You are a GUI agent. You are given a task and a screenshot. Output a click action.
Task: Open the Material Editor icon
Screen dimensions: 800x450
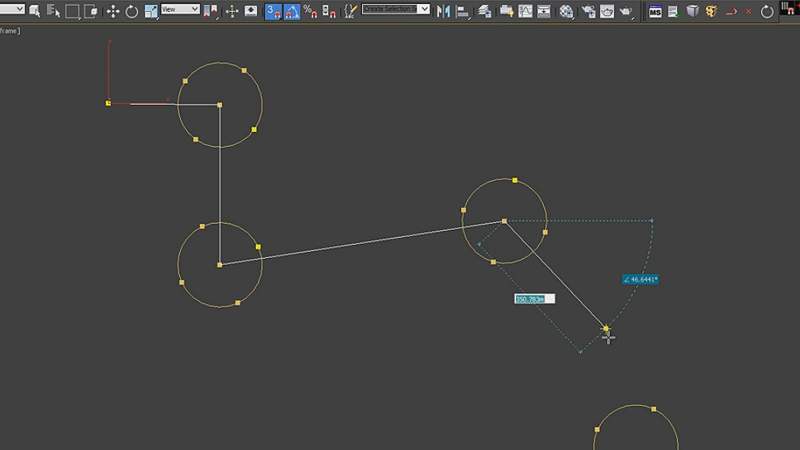pos(567,10)
